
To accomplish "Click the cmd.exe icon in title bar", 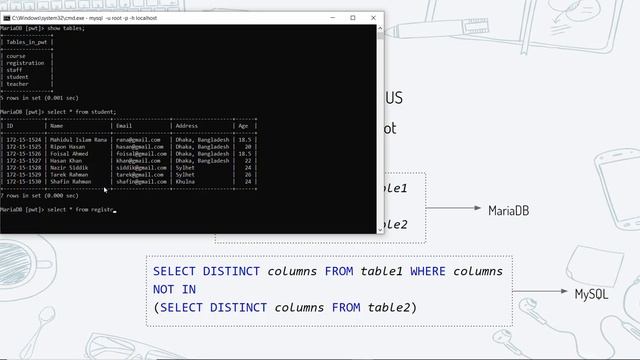I will [7, 18].
